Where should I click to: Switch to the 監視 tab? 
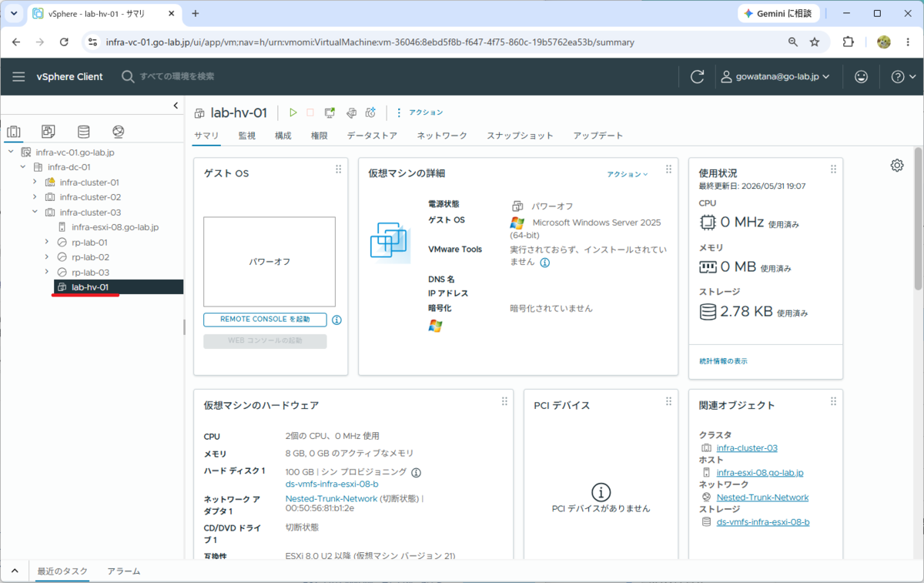click(x=246, y=136)
